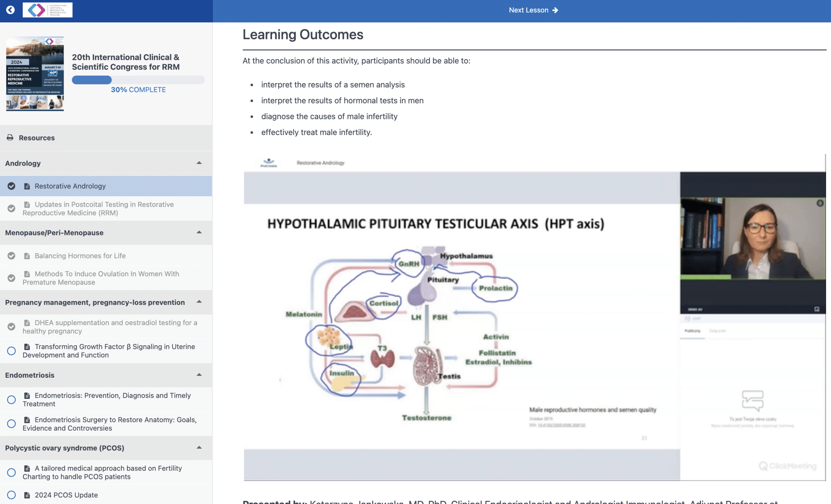Screen dimensions: 831x504
Task: Open the institute logo in top bar
Action: (x=47, y=10)
